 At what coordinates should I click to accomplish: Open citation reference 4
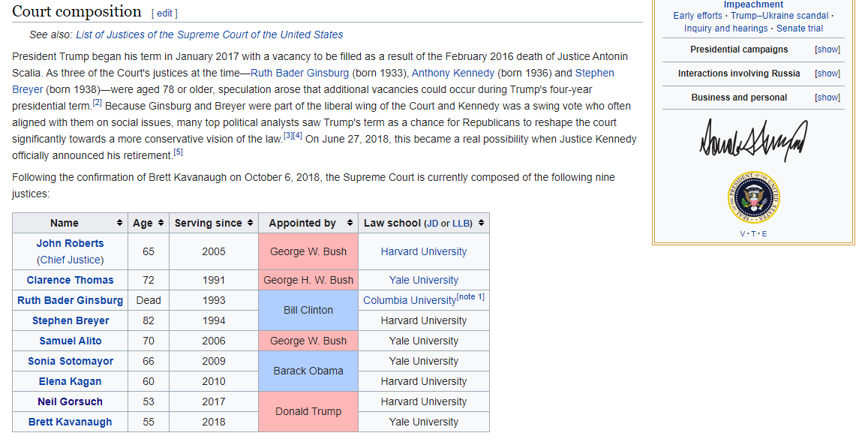[297, 135]
